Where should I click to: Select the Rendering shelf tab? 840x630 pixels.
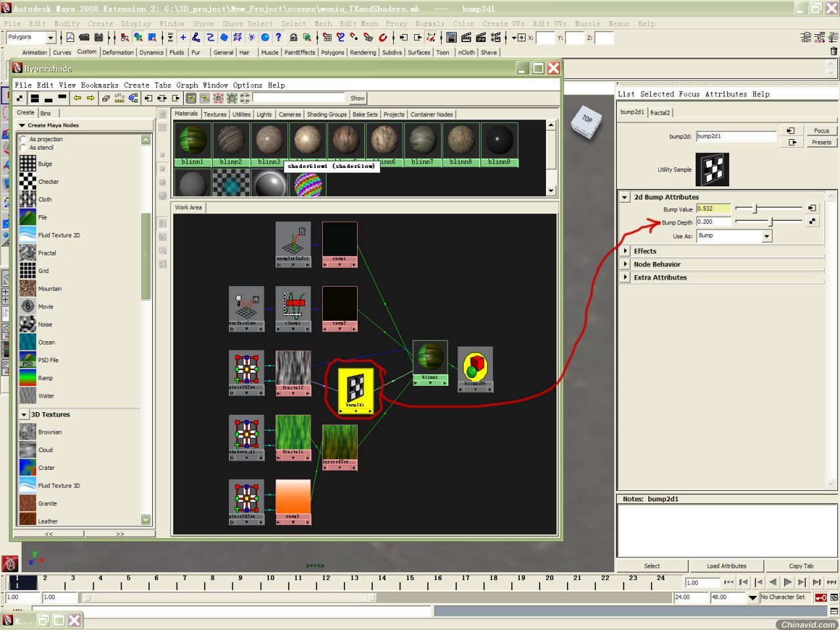click(x=363, y=52)
